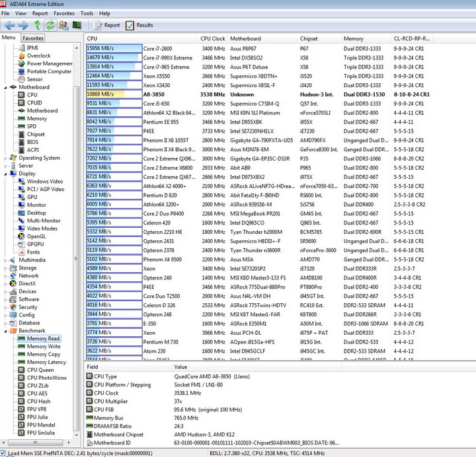
Task: Select Power Management tree item
Action: (x=50, y=63)
